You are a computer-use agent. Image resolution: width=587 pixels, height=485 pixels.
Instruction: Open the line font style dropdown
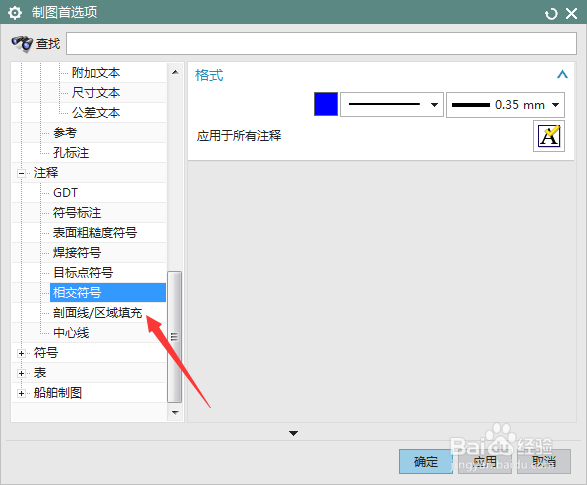(392, 105)
